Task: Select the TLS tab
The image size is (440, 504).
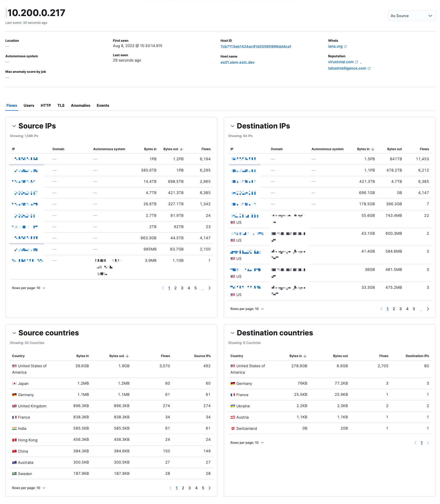Action: [x=61, y=105]
